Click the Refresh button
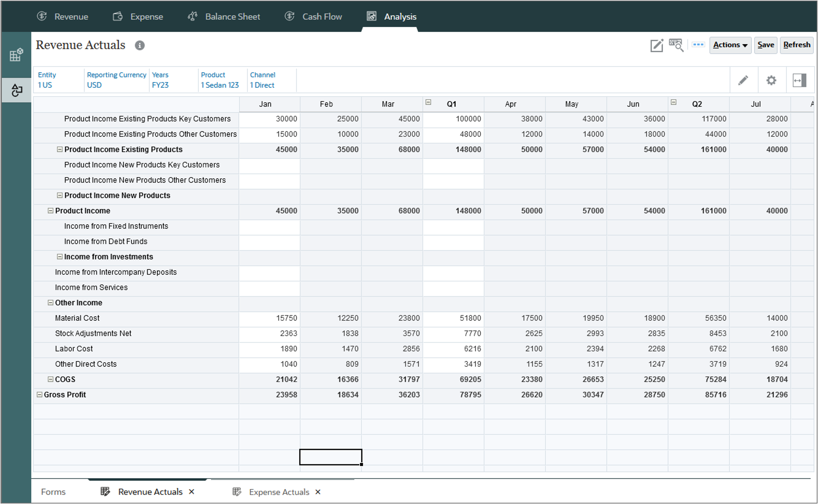818x504 pixels. pos(797,45)
